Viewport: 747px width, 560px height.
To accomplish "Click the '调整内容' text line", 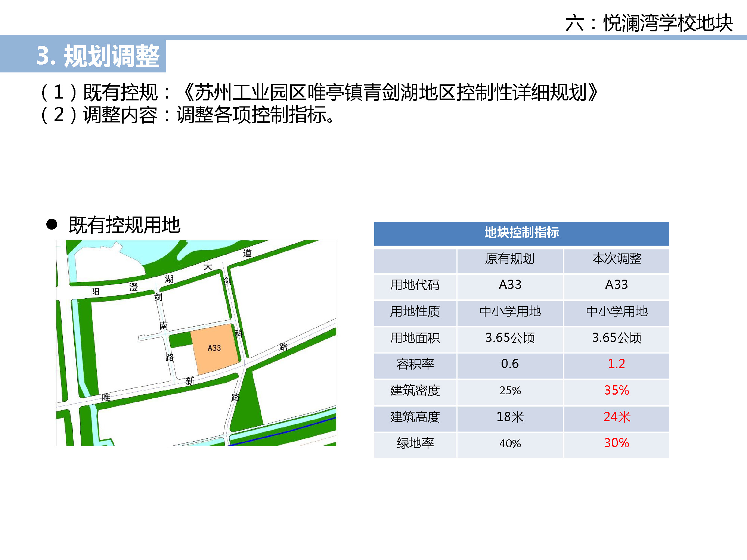I will pos(187,115).
